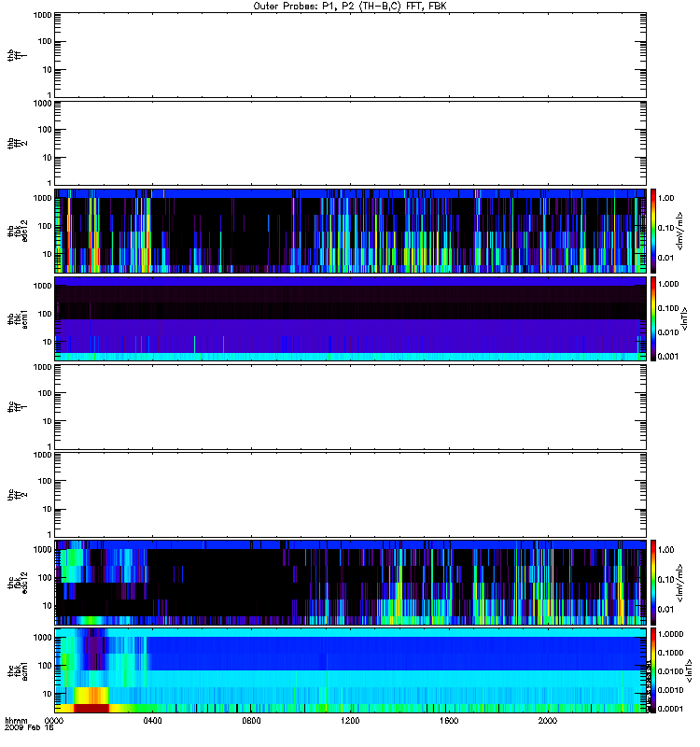Viewport: 700px width, 747px height.
Task: Click the 'thb fbk scm1' y-axis title
Action: pos(18,318)
